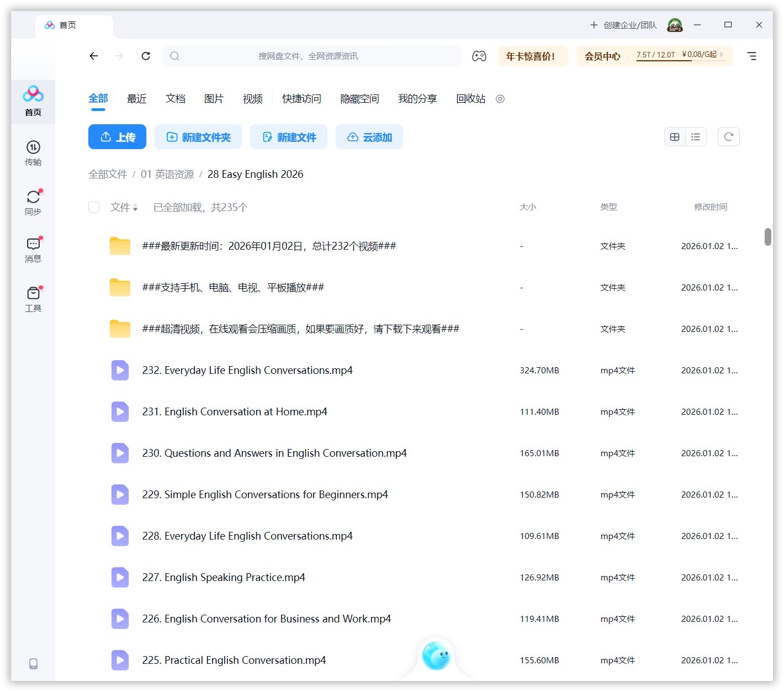This screenshot has height=692, width=784.
Task: Click the browser-style reload icon
Action: [x=146, y=56]
